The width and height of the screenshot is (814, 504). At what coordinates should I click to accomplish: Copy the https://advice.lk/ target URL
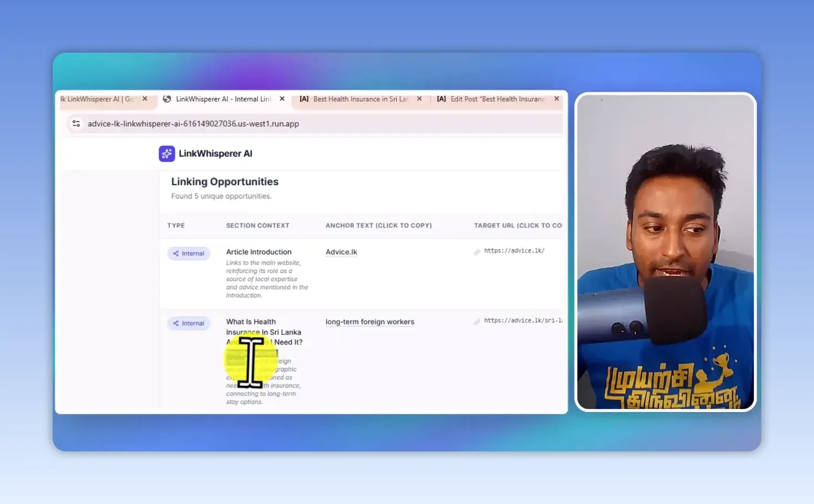(514, 251)
